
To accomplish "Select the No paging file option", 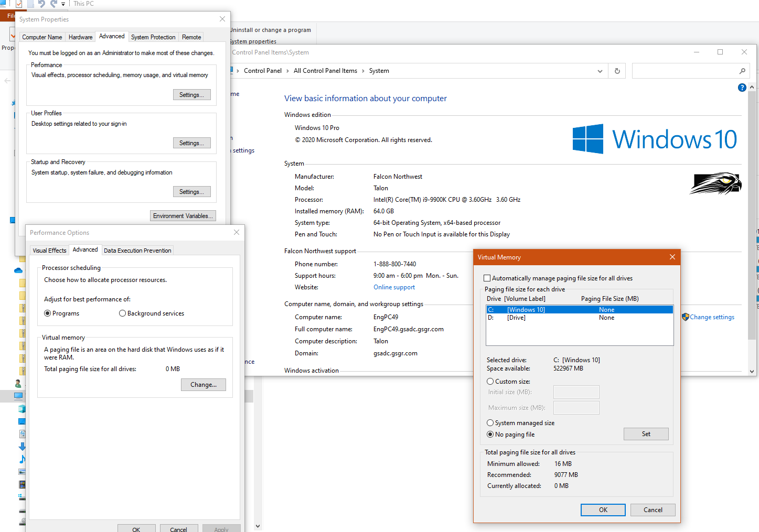I will (x=490, y=435).
